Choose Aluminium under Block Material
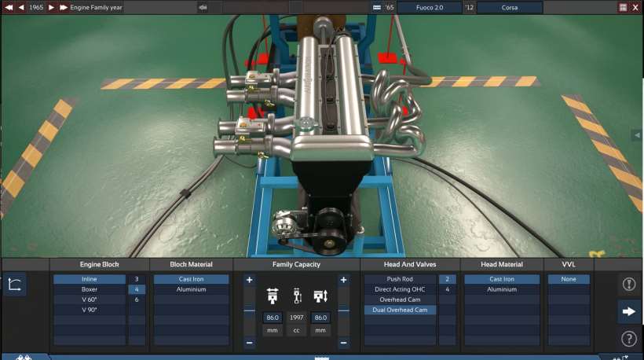644x360 pixels. click(x=191, y=289)
